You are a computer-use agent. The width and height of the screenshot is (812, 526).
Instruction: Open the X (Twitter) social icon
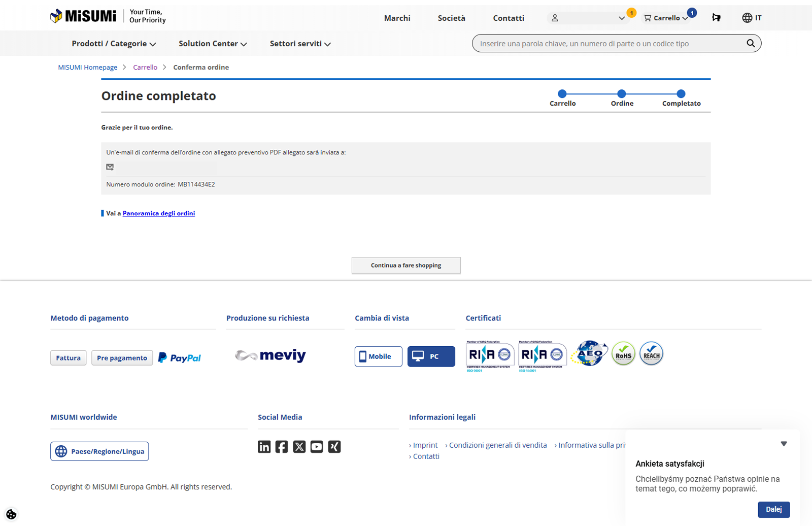tap(299, 447)
